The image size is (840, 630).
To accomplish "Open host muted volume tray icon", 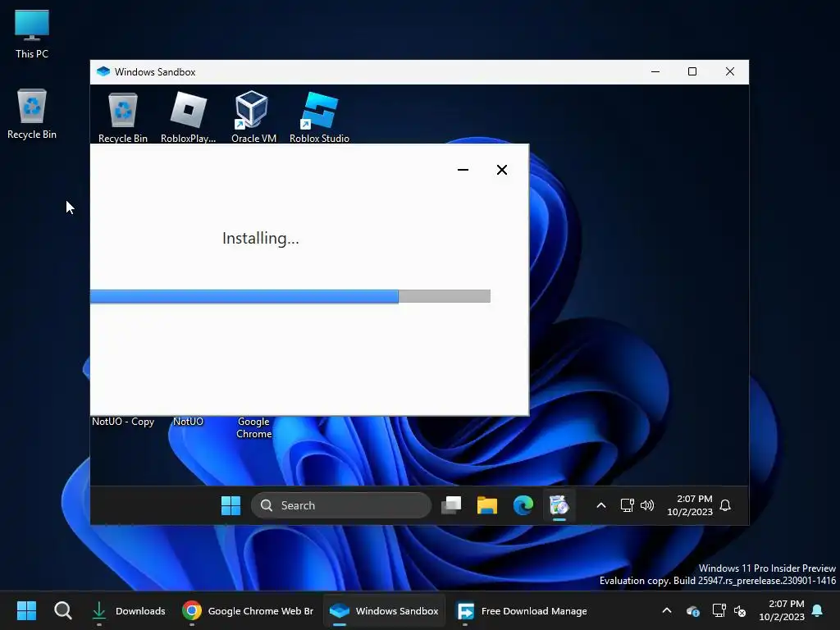I will [x=740, y=610].
